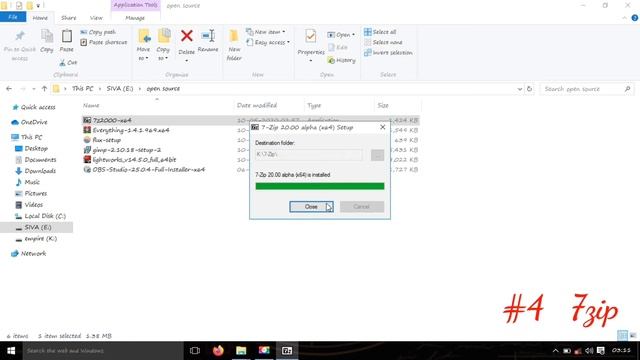Select the OBS-Studio-25.0.4-Full-Installer-x64 file

(x=148, y=169)
